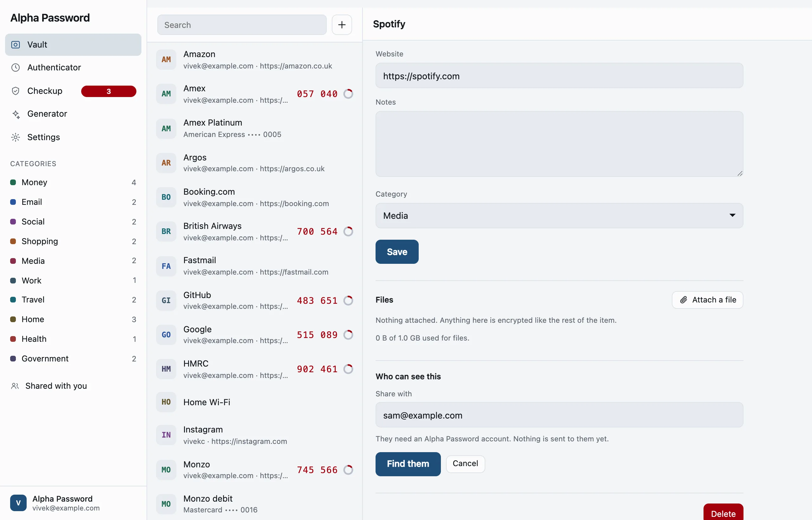The width and height of the screenshot is (812, 520).
Task: Click into the Notes text area
Action: click(559, 144)
